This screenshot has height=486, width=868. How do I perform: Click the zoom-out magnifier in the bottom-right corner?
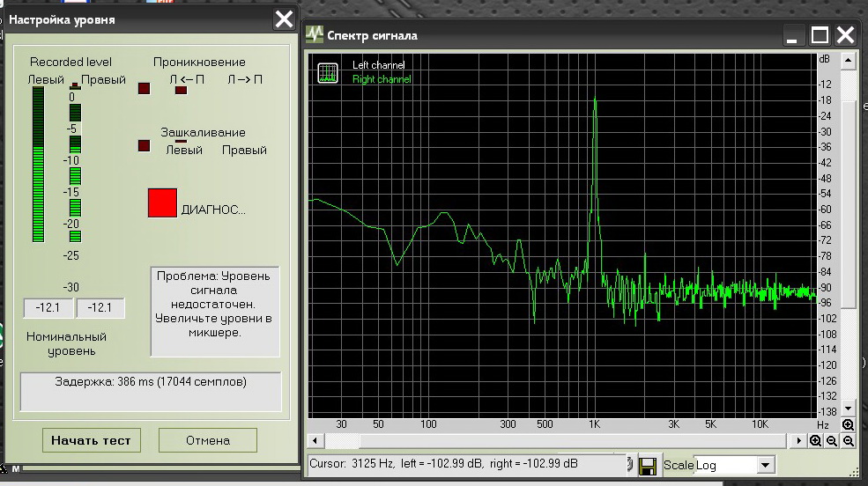(848, 441)
